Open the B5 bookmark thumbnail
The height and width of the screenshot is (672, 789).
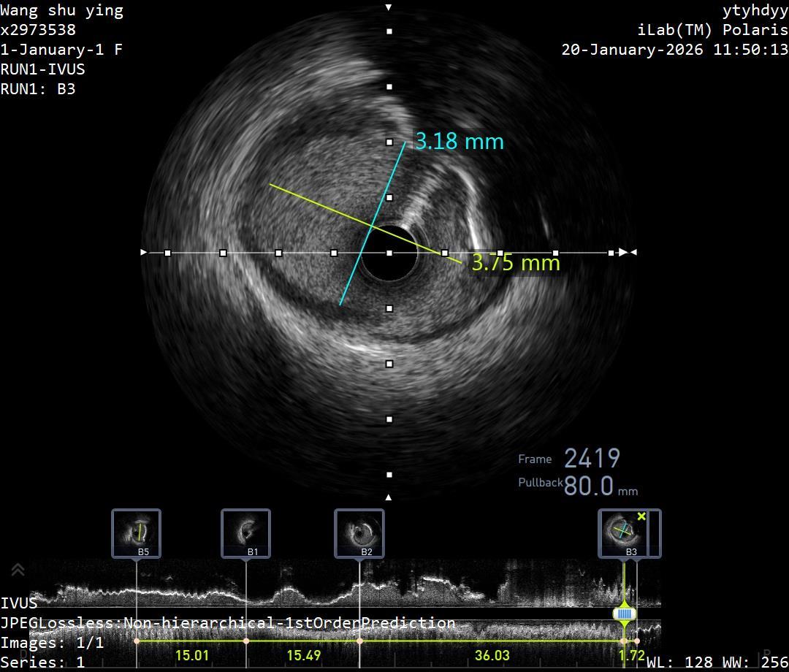137,533
